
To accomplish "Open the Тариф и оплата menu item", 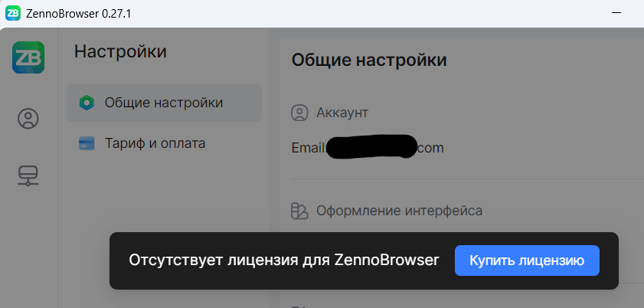I will (155, 143).
